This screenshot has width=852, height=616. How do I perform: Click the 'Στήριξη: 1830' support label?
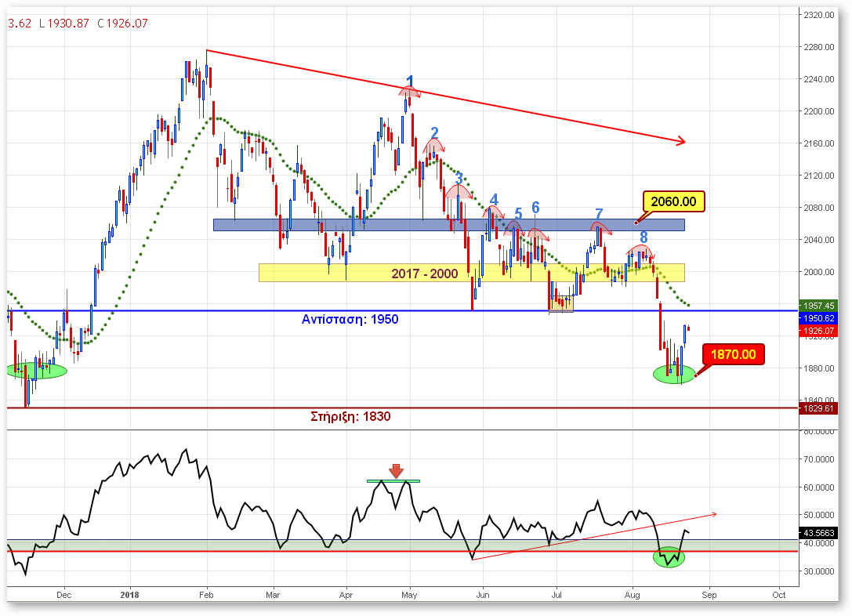click(x=350, y=417)
